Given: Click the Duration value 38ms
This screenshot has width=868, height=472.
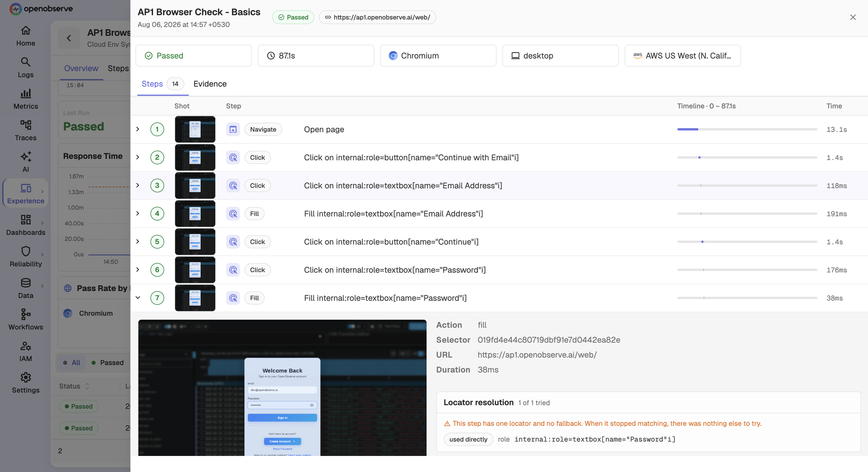Looking at the screenshot, I should tap(488, 370).
